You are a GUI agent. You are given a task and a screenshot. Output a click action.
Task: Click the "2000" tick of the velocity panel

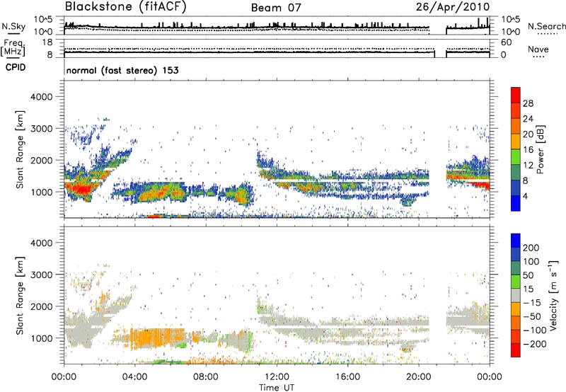[41, 306]
